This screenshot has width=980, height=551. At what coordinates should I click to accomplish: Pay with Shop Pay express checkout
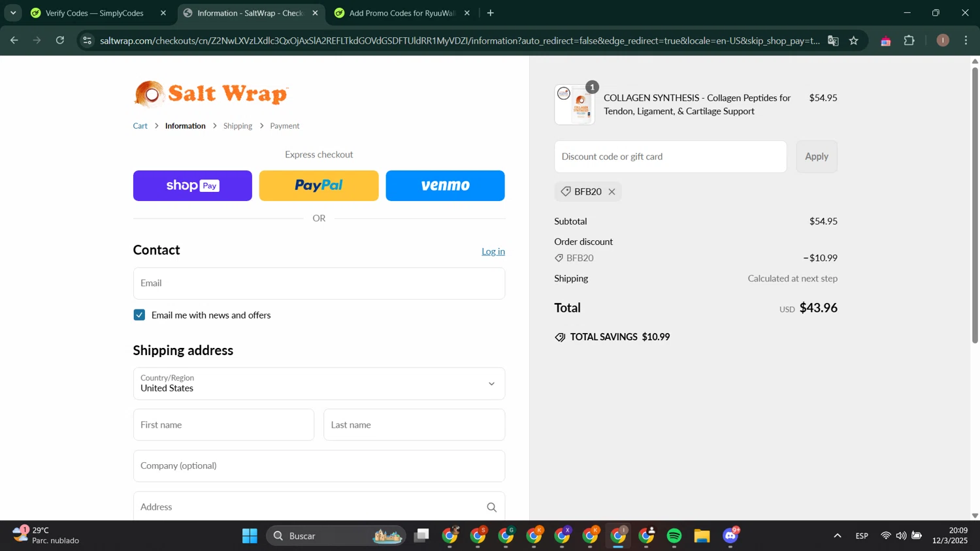pos(192,185)
